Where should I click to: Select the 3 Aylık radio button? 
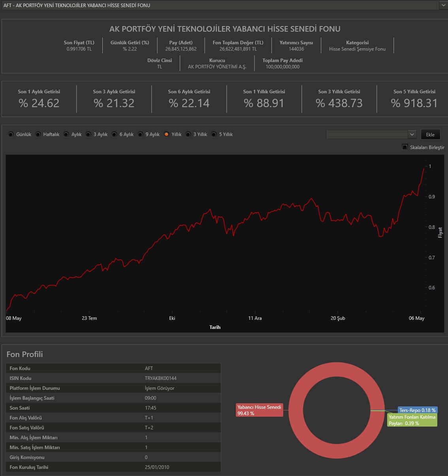point(88,134)
